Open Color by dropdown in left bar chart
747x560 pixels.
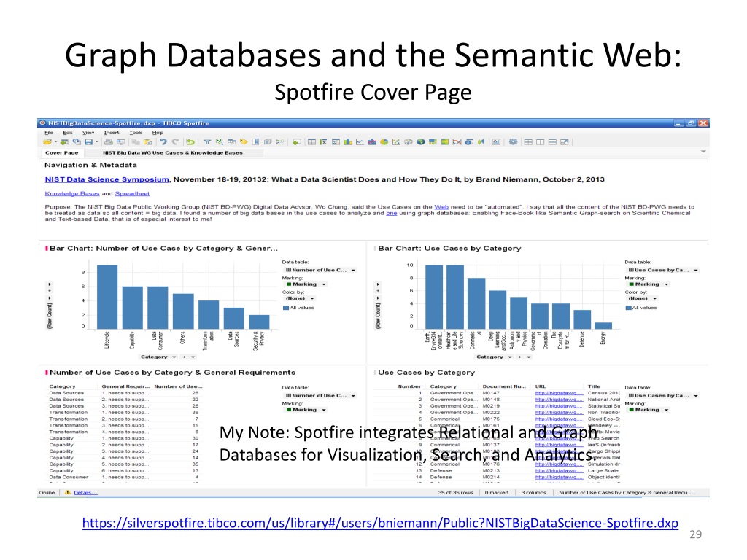click(x=300, y=298)
